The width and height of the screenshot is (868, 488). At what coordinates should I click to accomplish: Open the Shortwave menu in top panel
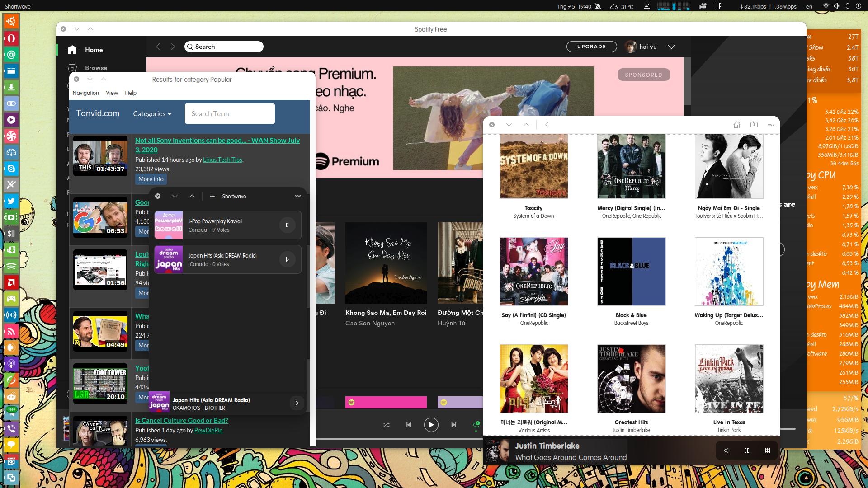pyautogui.click(x=18, y=6)
